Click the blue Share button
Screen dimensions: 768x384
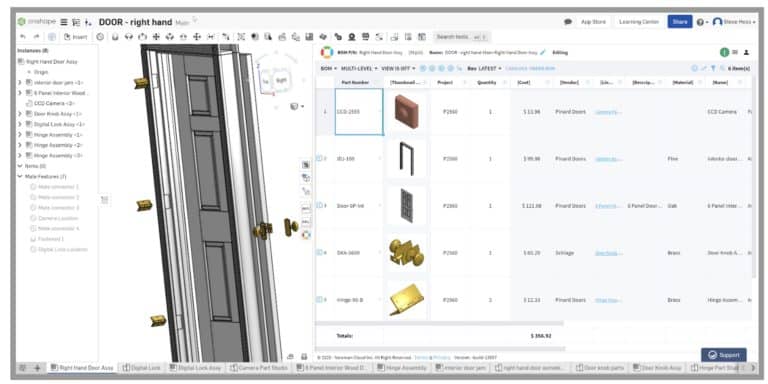point(680,22)
